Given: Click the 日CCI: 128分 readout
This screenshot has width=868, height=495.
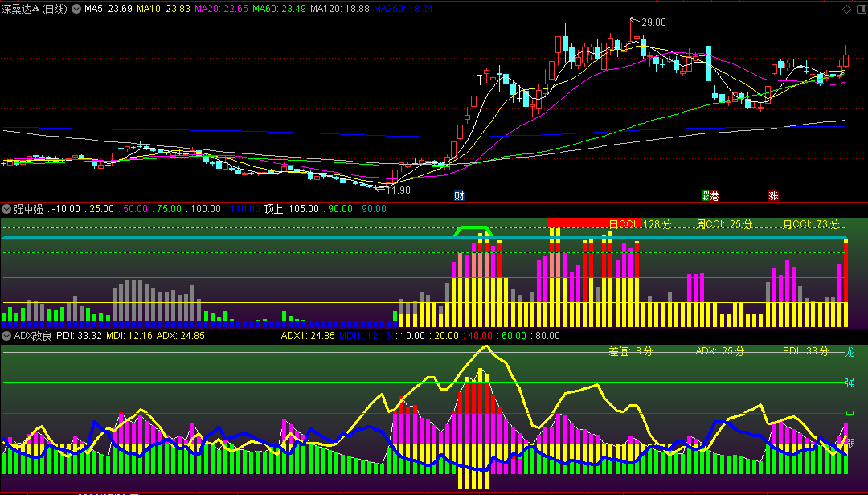Looking at the screenshot, I should [640, 224].
